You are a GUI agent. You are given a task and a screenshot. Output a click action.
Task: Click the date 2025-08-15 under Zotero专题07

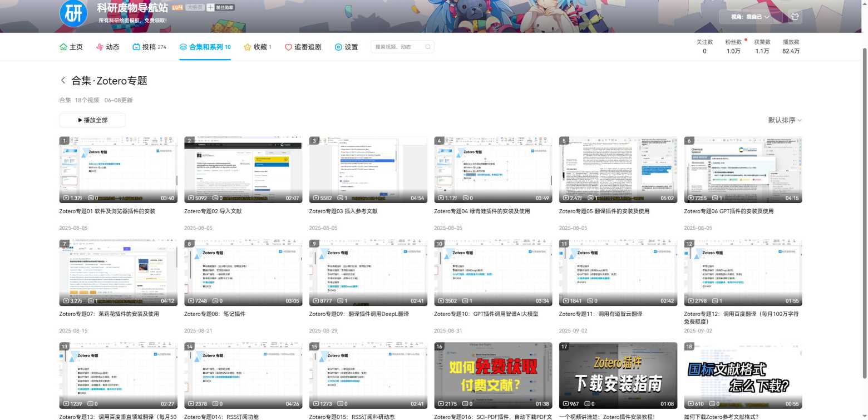[x=73, y=331]
